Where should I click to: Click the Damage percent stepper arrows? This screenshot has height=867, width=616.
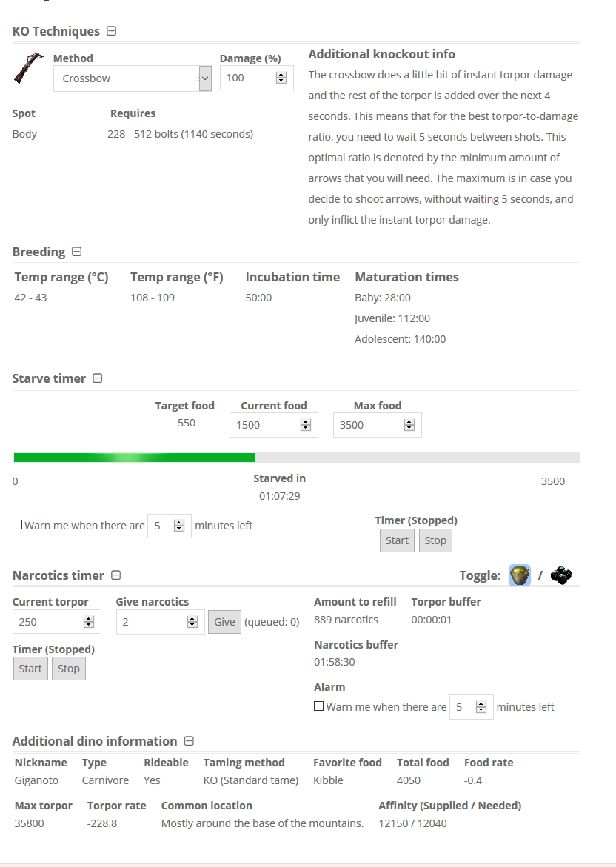281,78
